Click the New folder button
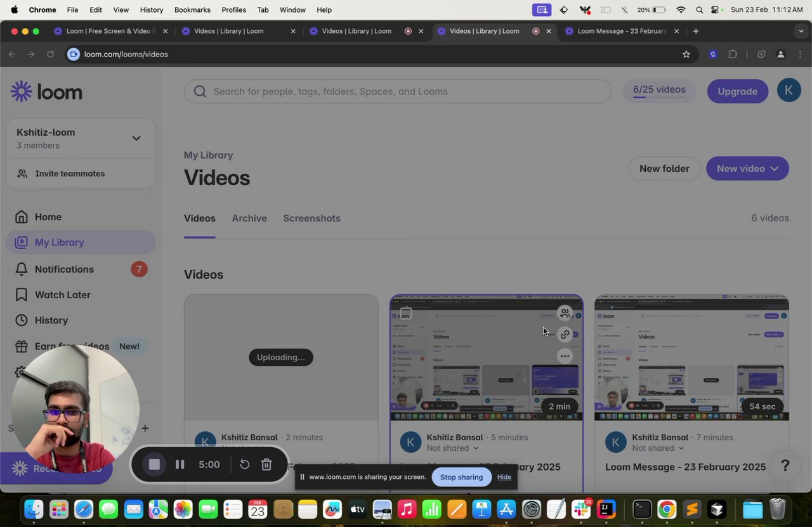Viewport: 812px width, 527px height. pos(664,168)
